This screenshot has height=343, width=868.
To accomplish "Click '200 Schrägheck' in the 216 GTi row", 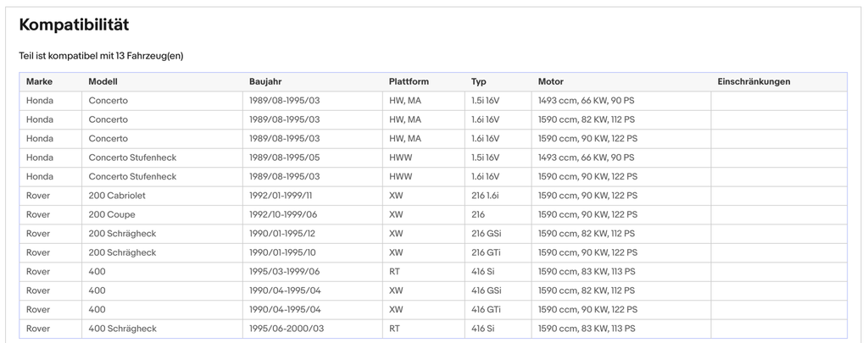I will coord(122,253).
